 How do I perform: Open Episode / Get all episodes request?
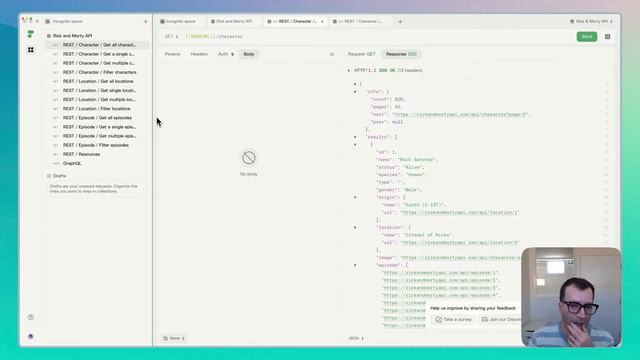point(97,118)
